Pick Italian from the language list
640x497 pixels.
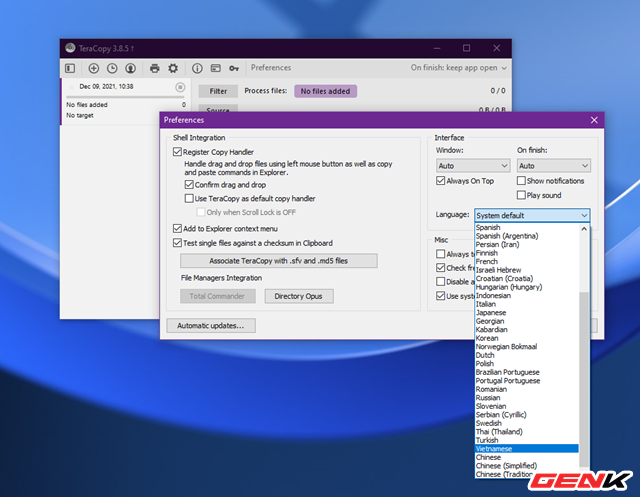coord(527,304)
